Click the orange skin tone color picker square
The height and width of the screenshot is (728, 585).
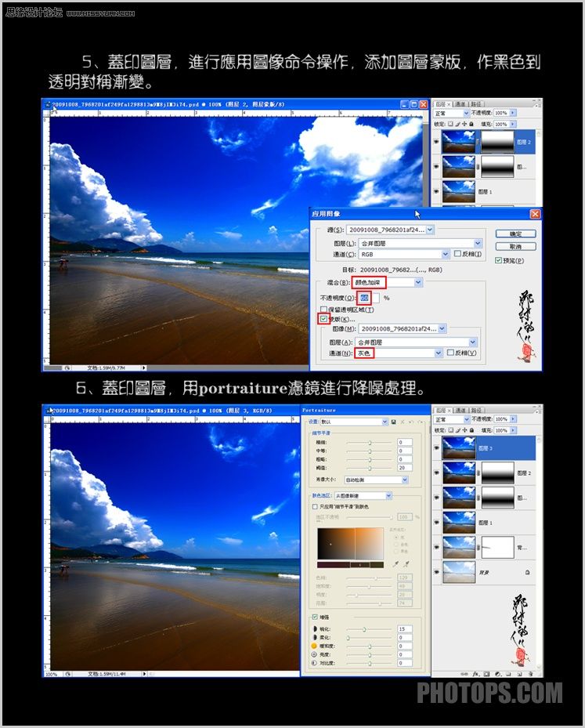click(x=350, y=544)
